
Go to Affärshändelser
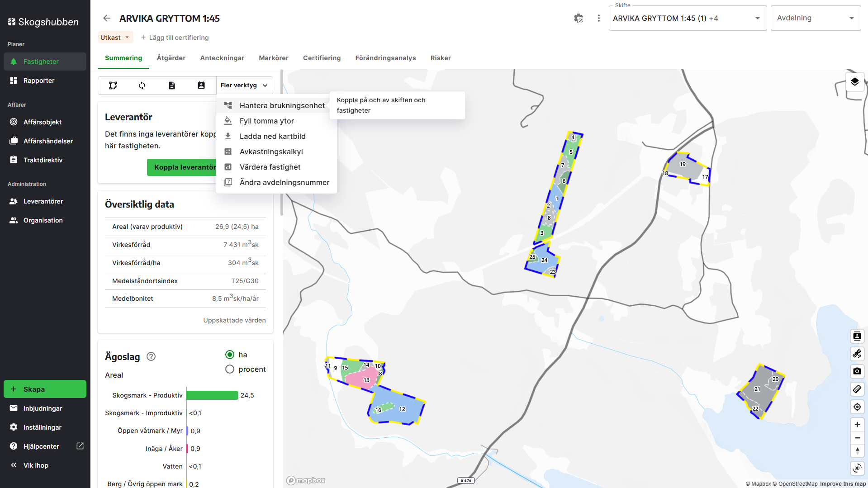[x=45, y=141]
